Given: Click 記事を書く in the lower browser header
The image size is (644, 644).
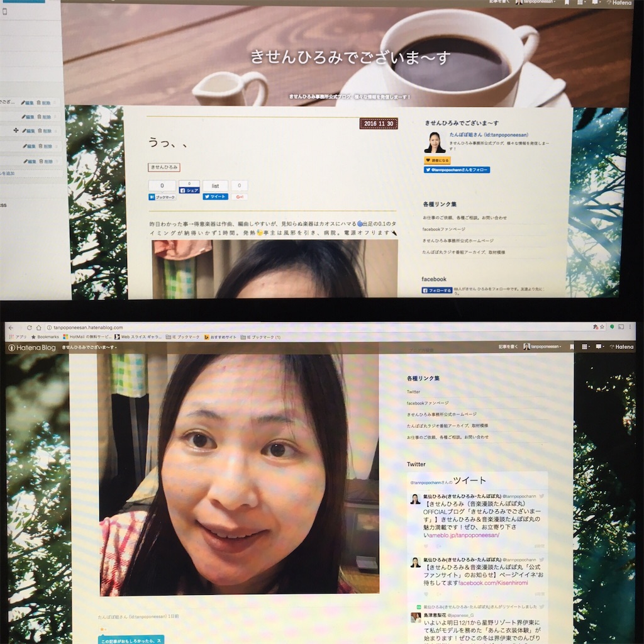Looking at the screenshot, I should [x=508, y=347].
